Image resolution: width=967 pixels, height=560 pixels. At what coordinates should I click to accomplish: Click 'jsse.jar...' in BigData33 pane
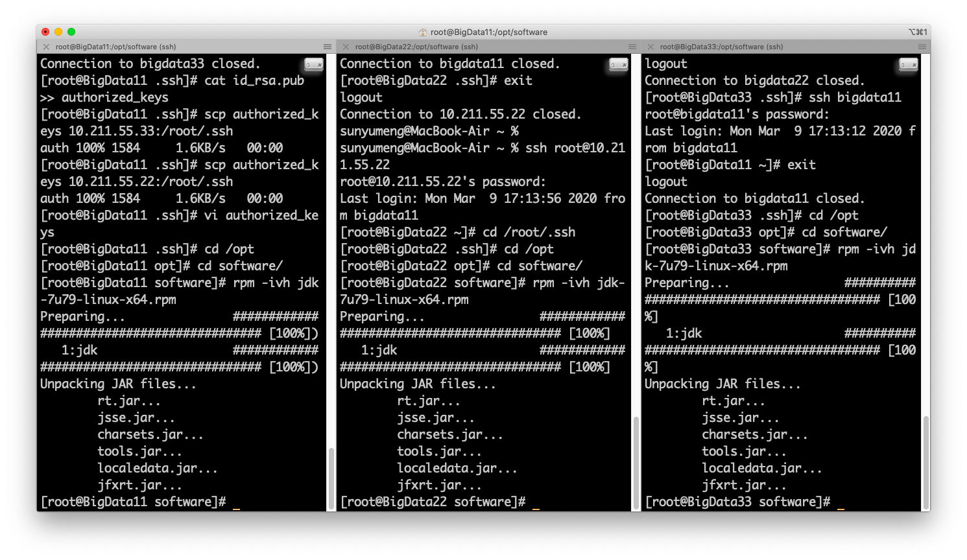[x=741, y=417]
